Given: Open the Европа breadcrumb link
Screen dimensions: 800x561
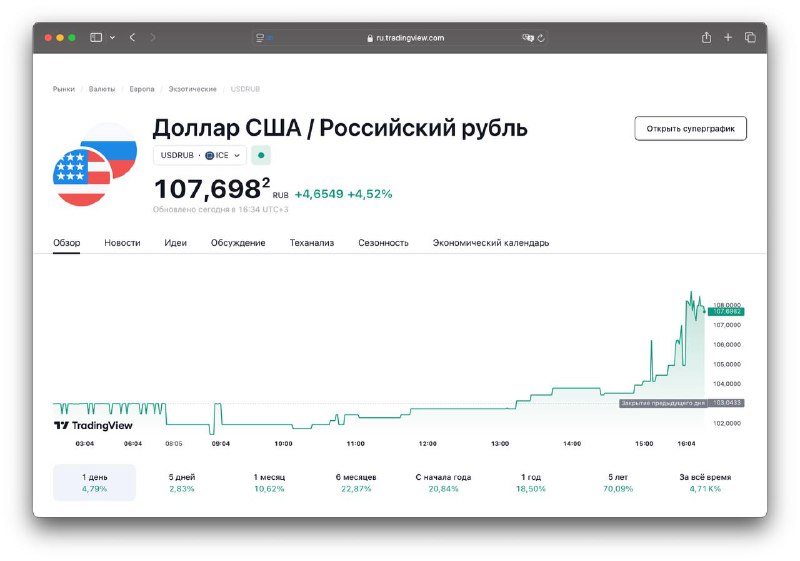Looking at the screenshot, I should coord(142,89).
